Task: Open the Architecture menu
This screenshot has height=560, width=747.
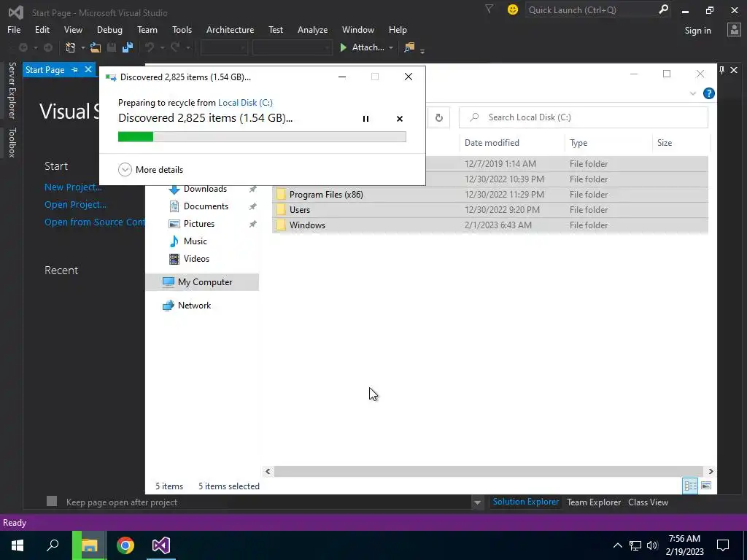Action: 230,29
